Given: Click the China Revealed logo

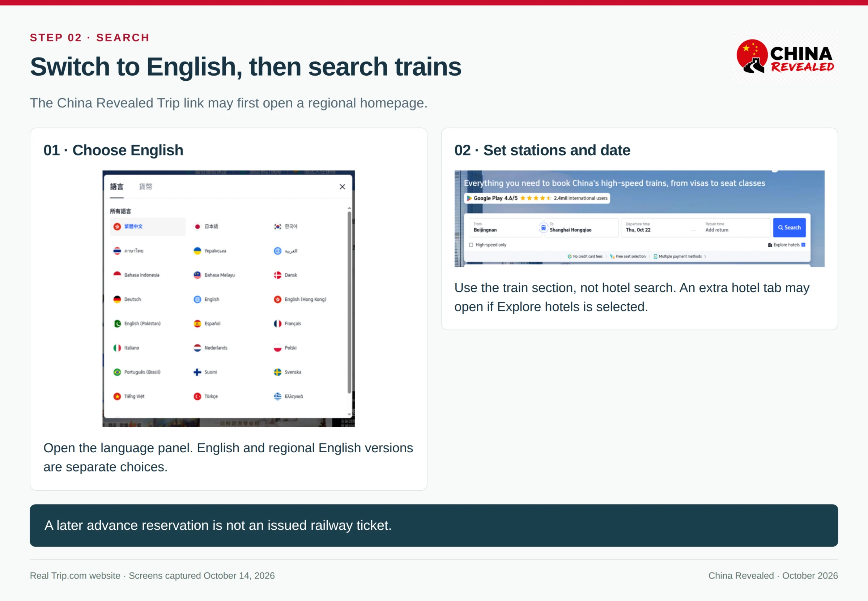Looking at the screenshot, I should click(785, 57).
